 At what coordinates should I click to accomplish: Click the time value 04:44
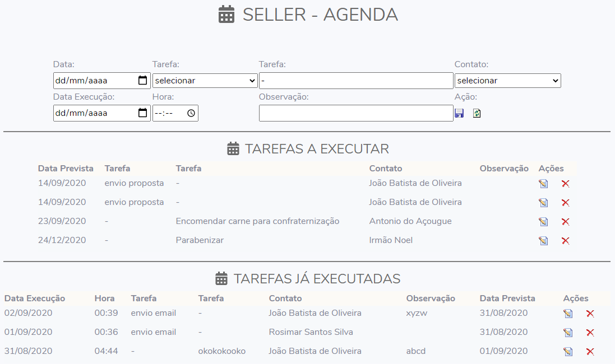[x=107, y=351]
